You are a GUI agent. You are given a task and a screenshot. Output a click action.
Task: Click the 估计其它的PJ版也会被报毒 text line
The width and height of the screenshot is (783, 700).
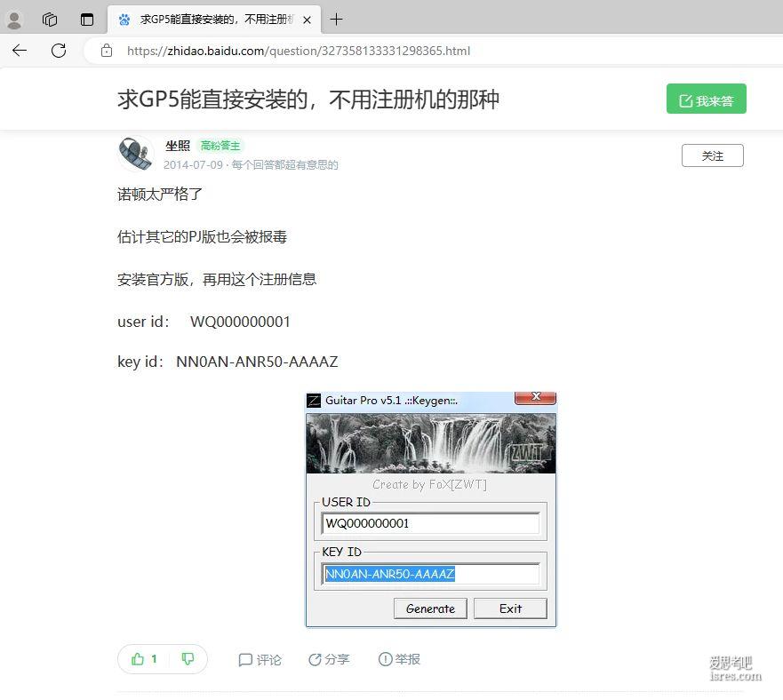pyautogui.click(x=203, y=236)
